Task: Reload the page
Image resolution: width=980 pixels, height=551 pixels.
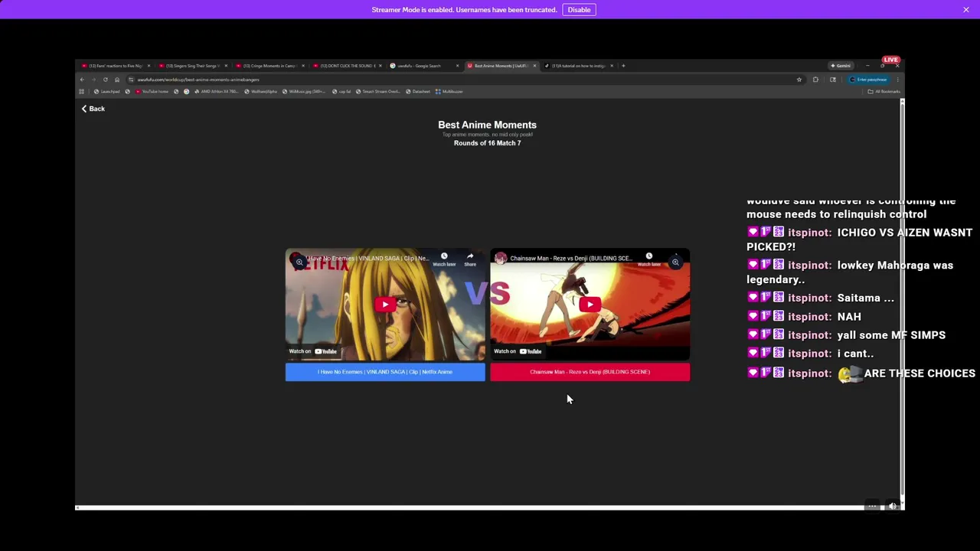Action: point(105,80)
